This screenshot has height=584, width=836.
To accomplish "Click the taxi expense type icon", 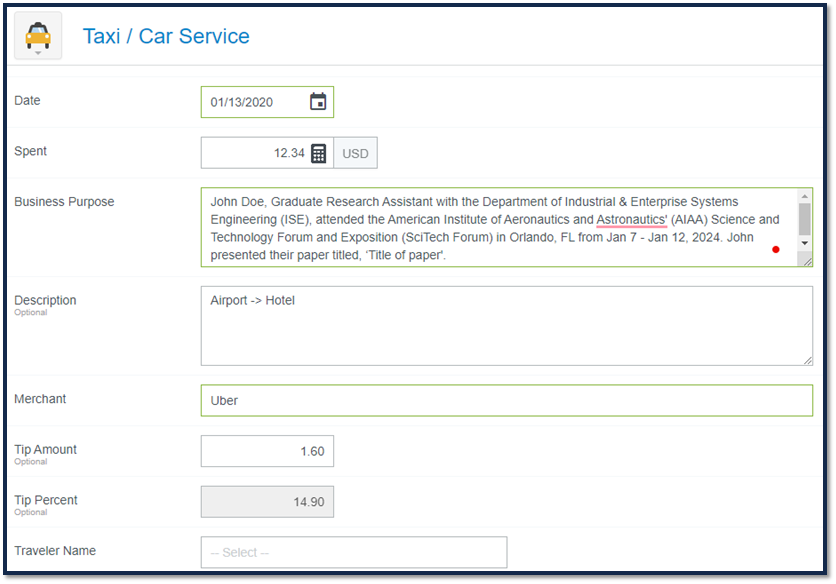I will click(38, 35).
